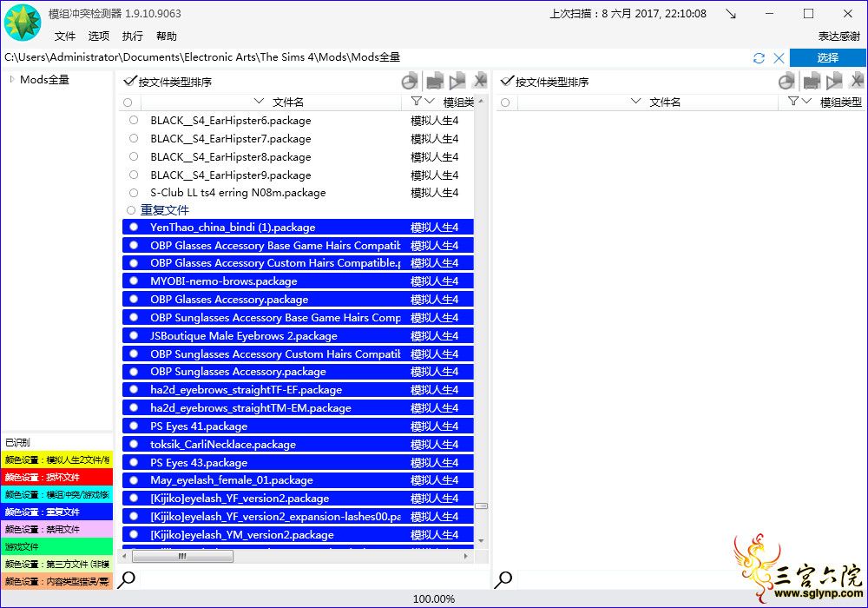Click the cyan 模组冲突 color setting
868x608 pixels.
coord(57,494)
